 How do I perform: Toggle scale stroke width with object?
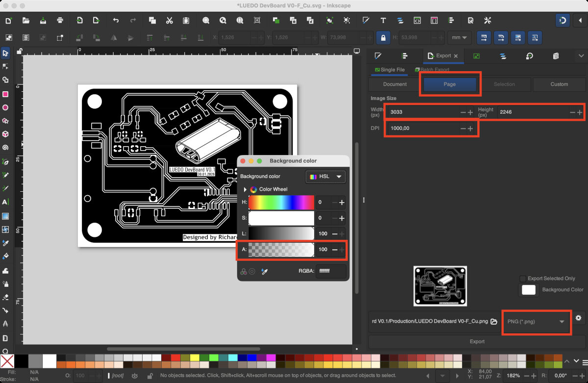(x=484, y=37)
